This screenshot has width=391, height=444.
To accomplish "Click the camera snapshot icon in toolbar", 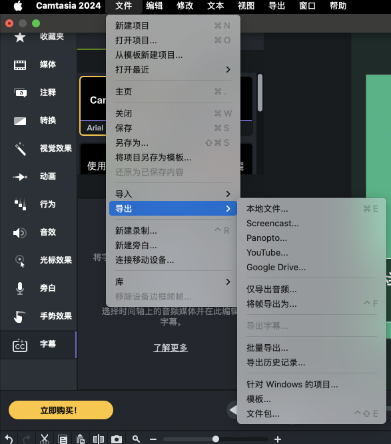I will tap(116, 439).
